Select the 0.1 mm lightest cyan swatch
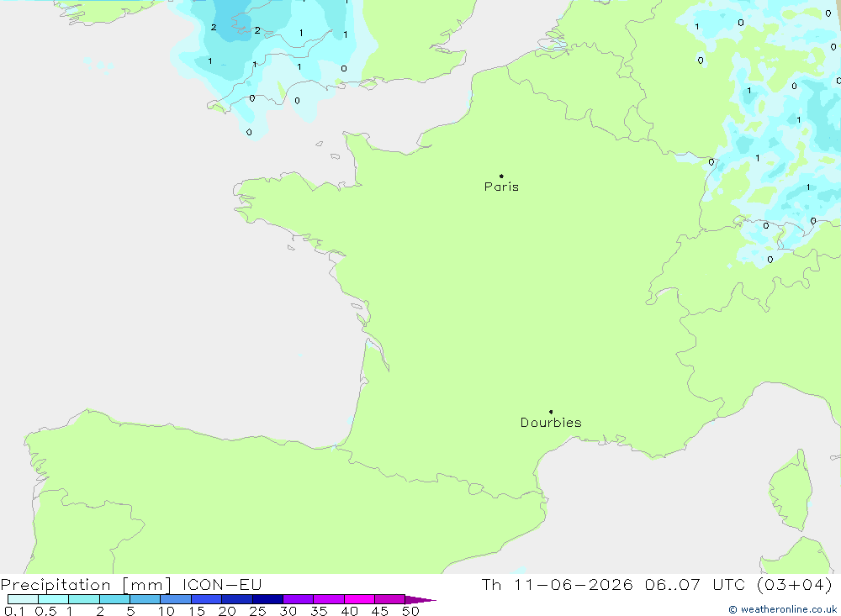Screen dimensions: 841x616 point(23,599)
